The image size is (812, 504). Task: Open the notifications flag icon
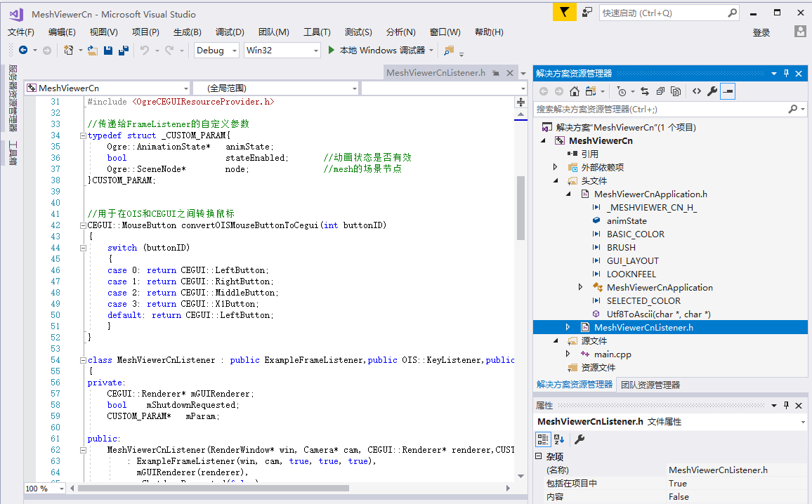564,13
